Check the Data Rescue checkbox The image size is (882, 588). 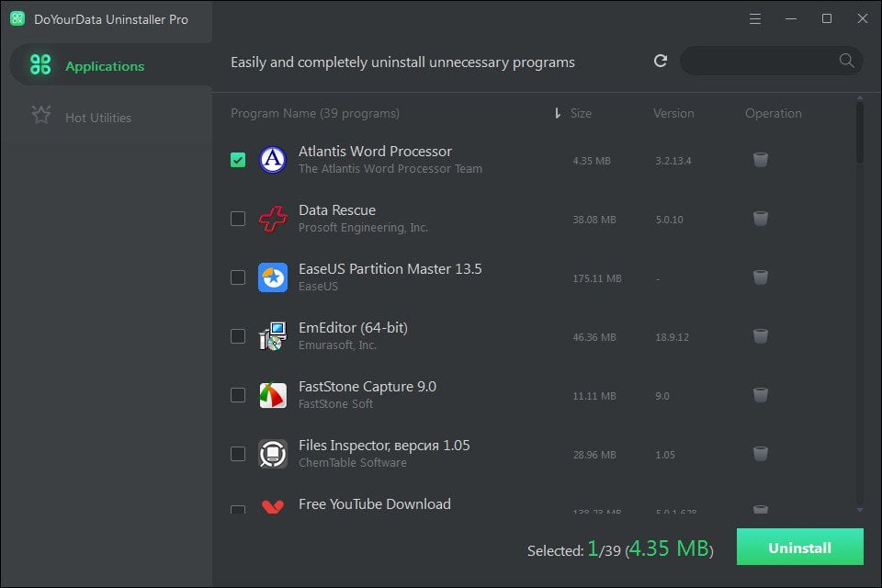click(237, 219)
